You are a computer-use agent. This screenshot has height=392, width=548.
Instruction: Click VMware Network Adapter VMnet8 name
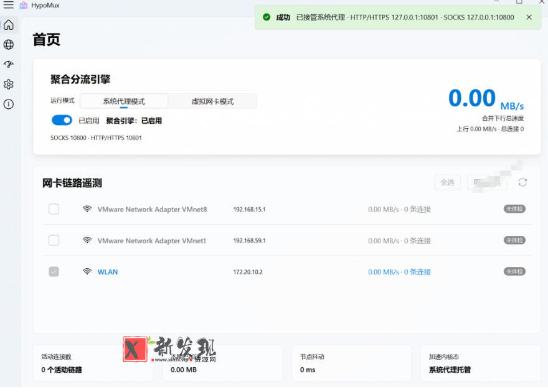tap(152, 210)
